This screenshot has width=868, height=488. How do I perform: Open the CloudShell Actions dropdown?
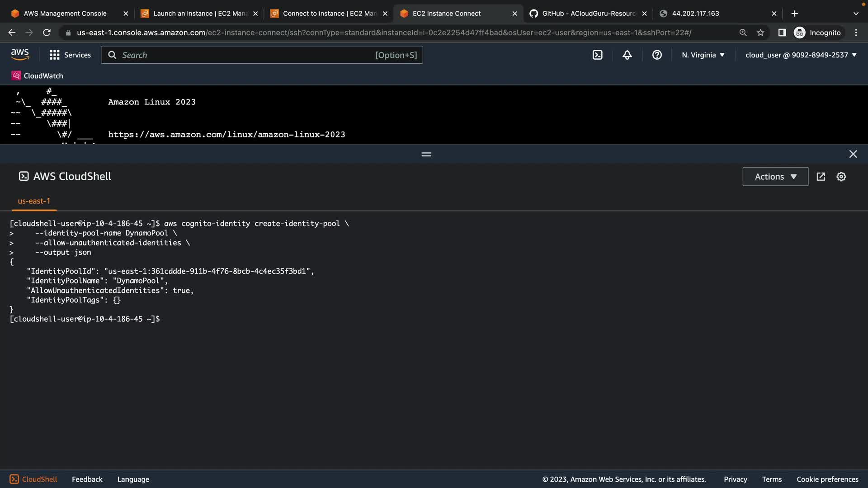(x=775, y=177)
